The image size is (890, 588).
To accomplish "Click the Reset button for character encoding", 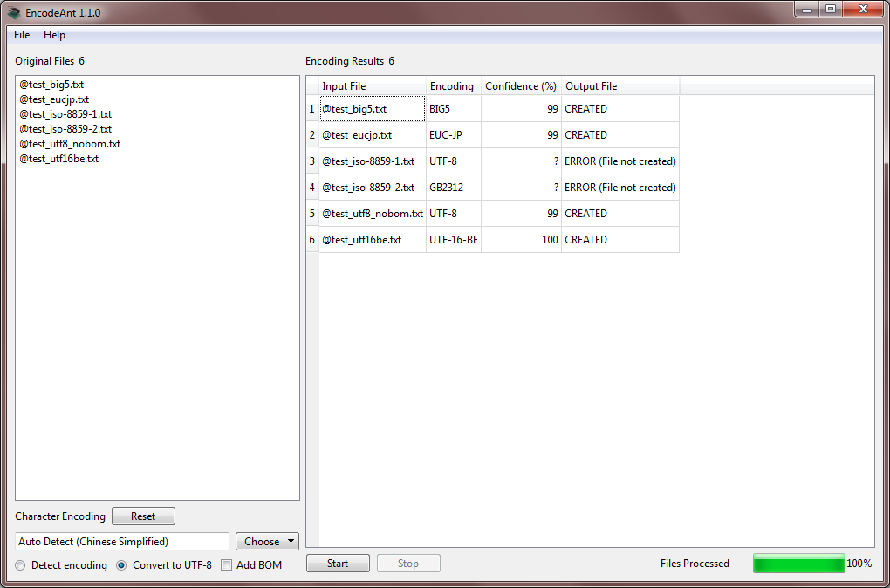I will coord(143,516).
